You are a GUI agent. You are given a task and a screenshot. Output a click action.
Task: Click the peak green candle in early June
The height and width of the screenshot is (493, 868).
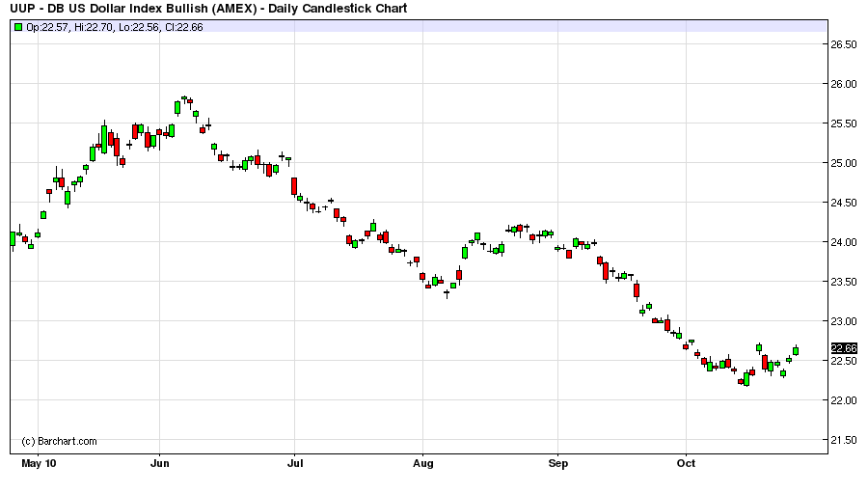pyautogui.click(x=184, y=98)
